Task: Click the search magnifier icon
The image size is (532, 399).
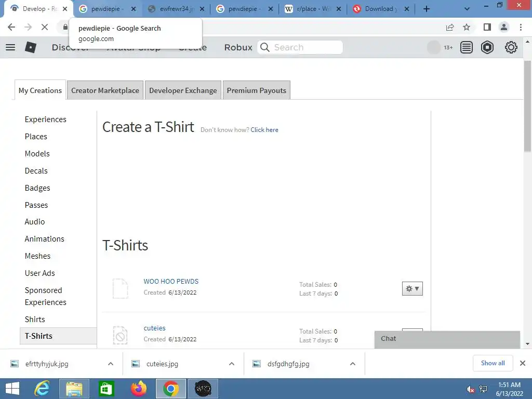Action: 265,47
